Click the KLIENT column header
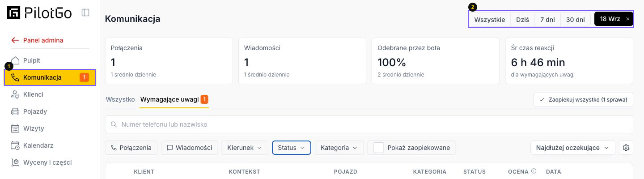This screenshot has width=644, height=179. pyautogui.click(x=144, y=171)
